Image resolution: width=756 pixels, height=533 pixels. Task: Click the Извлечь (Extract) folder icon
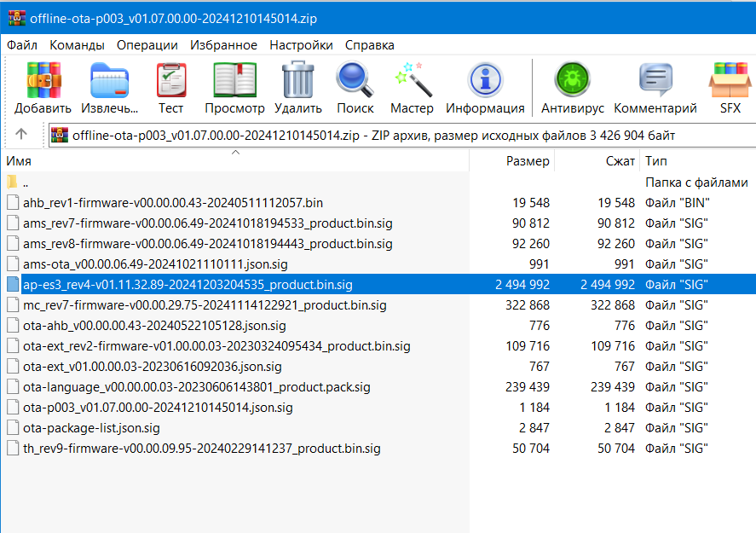click(x=109, y=80)
